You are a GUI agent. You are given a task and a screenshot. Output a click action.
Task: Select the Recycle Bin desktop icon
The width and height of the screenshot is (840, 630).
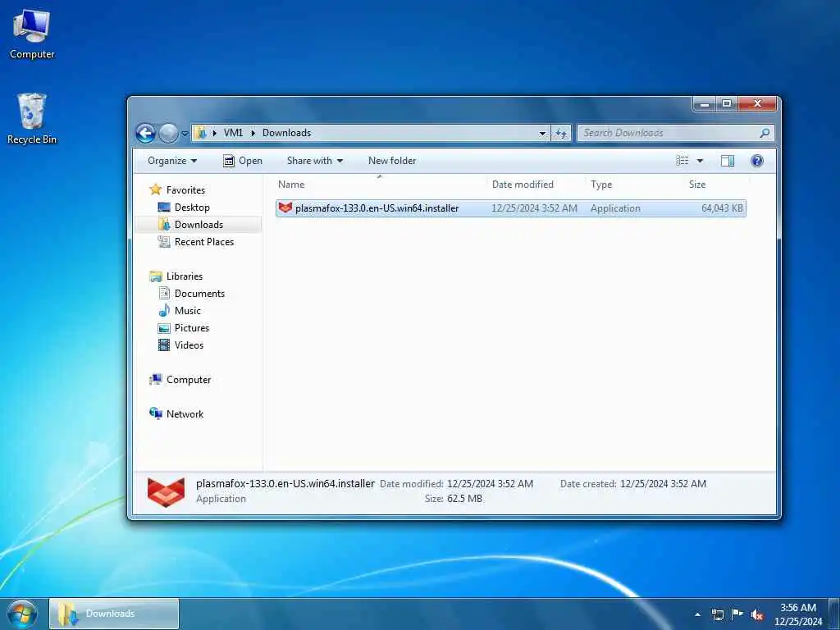click(32, 118)
